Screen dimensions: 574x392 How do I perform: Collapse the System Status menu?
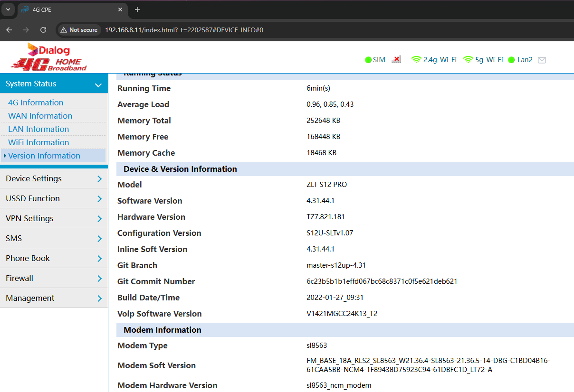[x=54, y=84]
